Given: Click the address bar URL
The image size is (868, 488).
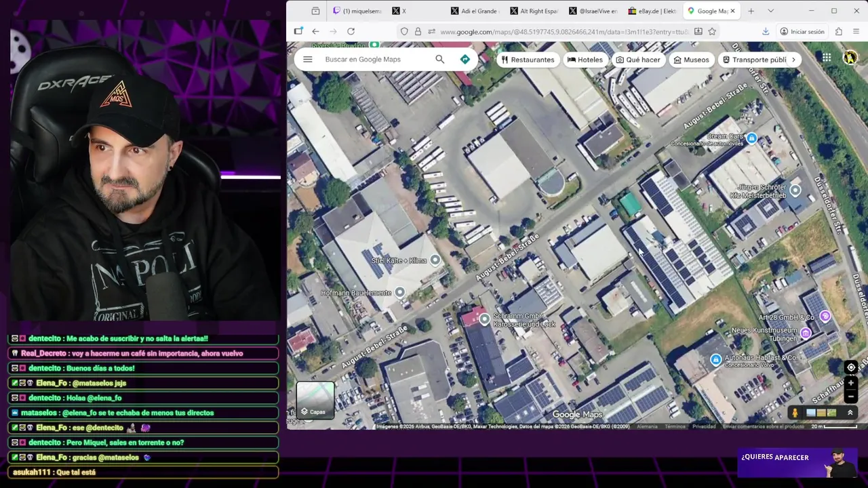Looking at the screenshot, I should (x=564, y=32).
